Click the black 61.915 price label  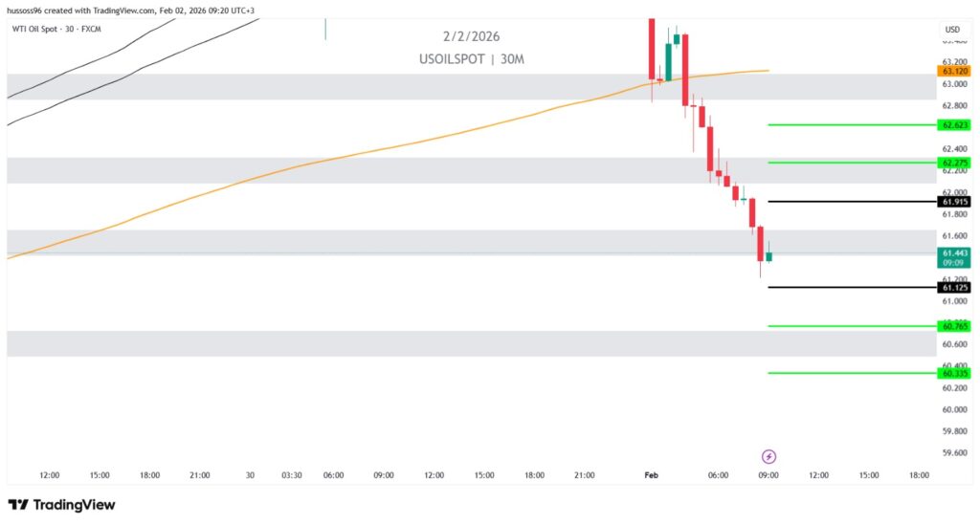click(x=953, y=202)
